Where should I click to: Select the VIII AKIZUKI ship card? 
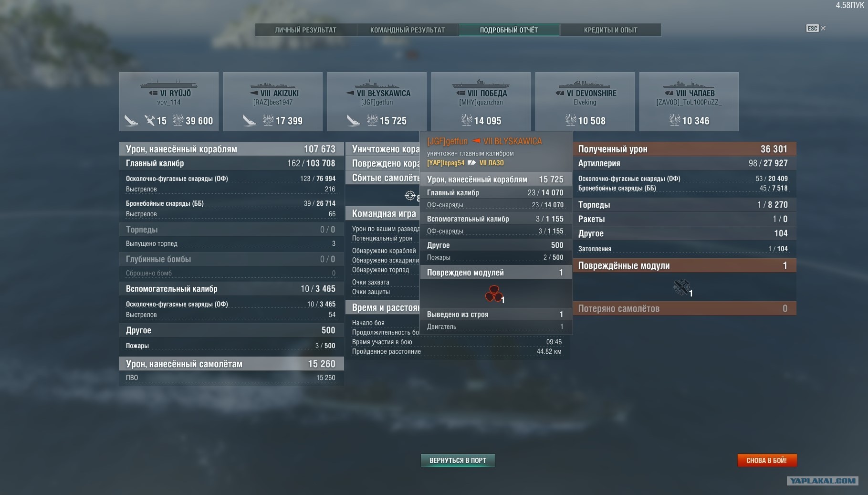pyautogui.click(x=273, y=102)
